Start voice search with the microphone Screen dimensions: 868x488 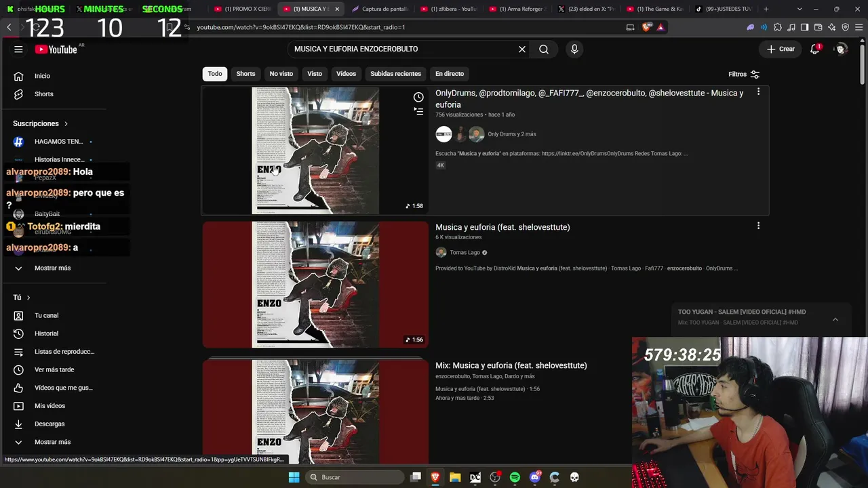[574, 49]
